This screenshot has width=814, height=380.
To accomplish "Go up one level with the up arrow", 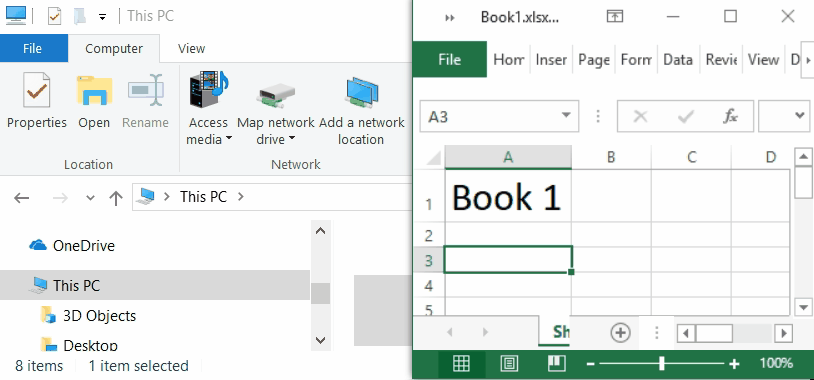I will [x=115, y=198].
